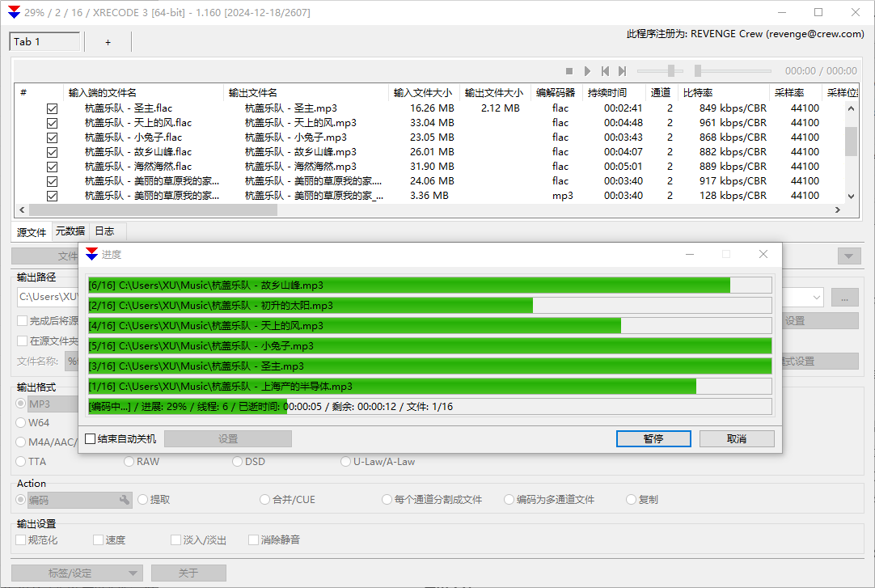875x588 pixels.
Task: Click the Play icon in playback controls
Action: 588,70
